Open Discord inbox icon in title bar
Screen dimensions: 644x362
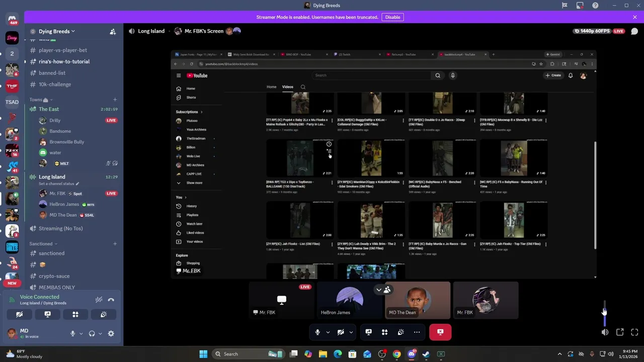click(x=580, y=6)
